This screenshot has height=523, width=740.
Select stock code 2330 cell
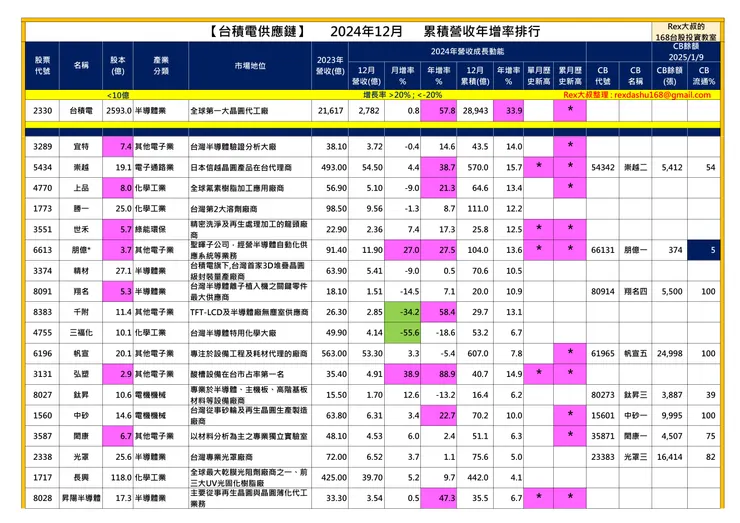42,110
